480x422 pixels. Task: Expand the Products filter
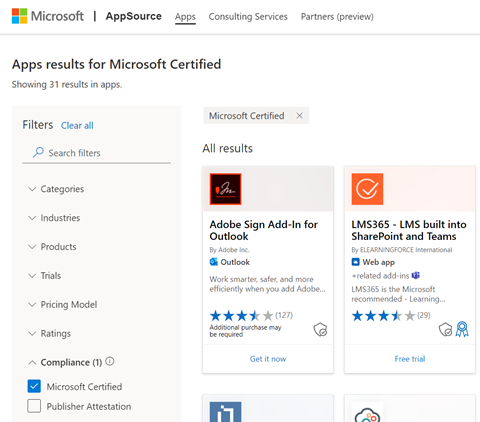(x=52, y=247)
